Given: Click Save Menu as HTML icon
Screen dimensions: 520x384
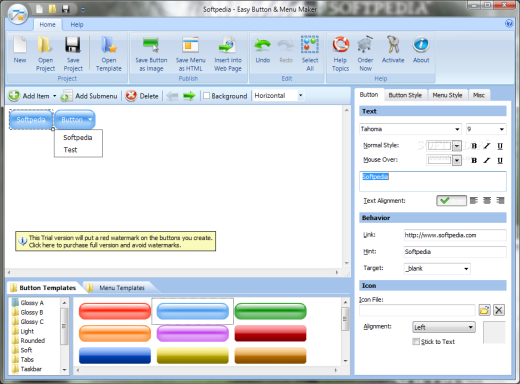Looking at the screenshot, I should pos(190,45).
